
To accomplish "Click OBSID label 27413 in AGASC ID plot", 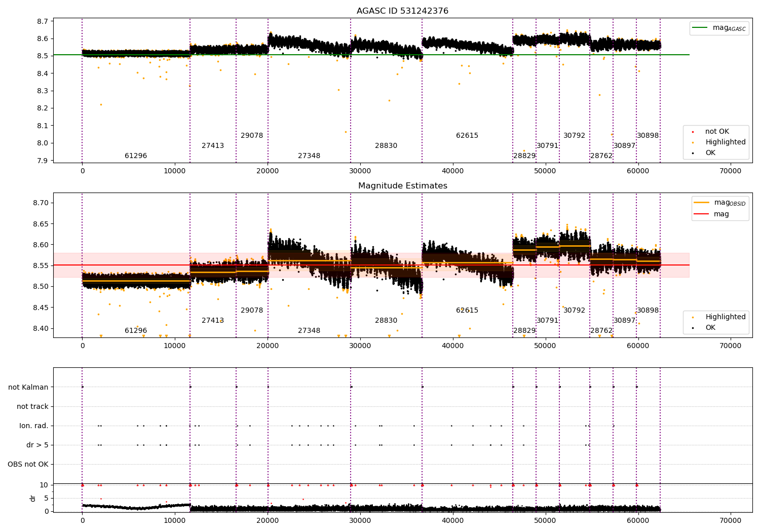I will [x=213, y=145].
